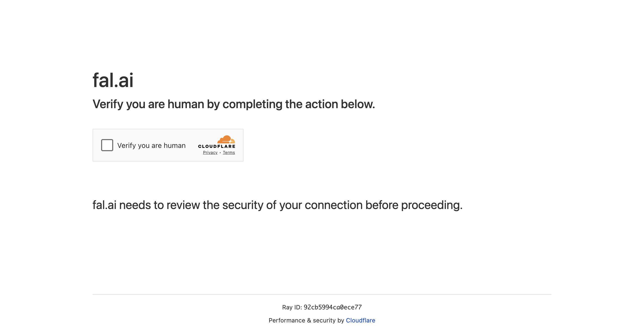Click the word "security" in the review message

[x=243, y=205]
